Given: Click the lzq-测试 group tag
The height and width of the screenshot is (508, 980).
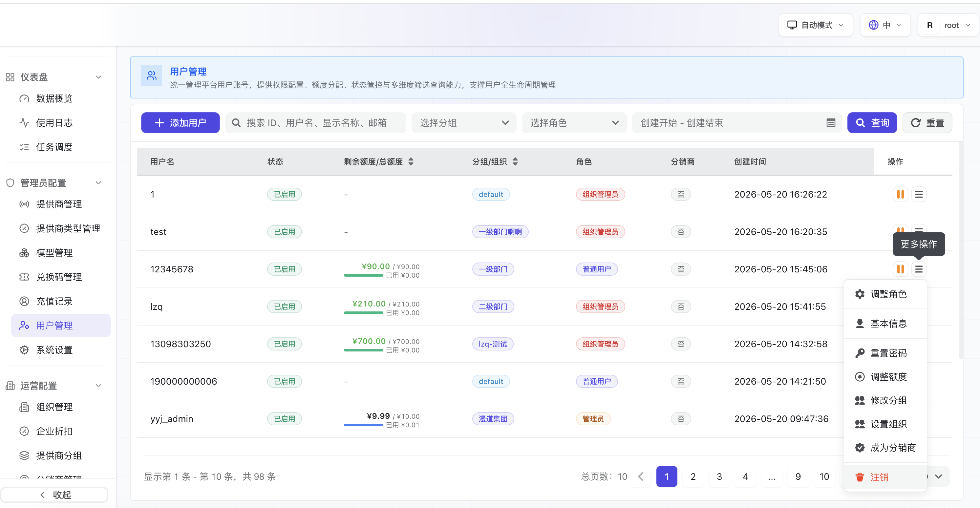Looking at the screenshot, I should pos(493,344).
